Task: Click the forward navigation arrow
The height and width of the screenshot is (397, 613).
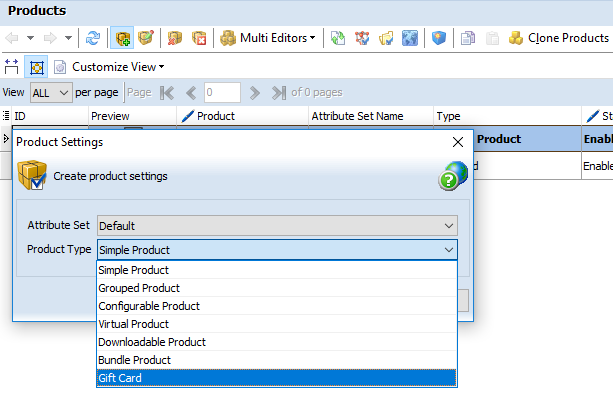Action: tap(50, 38)
